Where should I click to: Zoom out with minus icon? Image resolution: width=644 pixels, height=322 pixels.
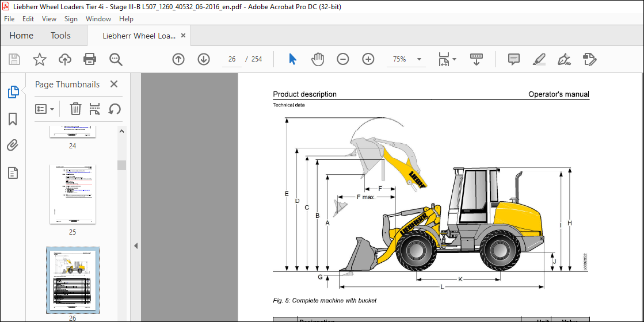click(x=342, y=59)
